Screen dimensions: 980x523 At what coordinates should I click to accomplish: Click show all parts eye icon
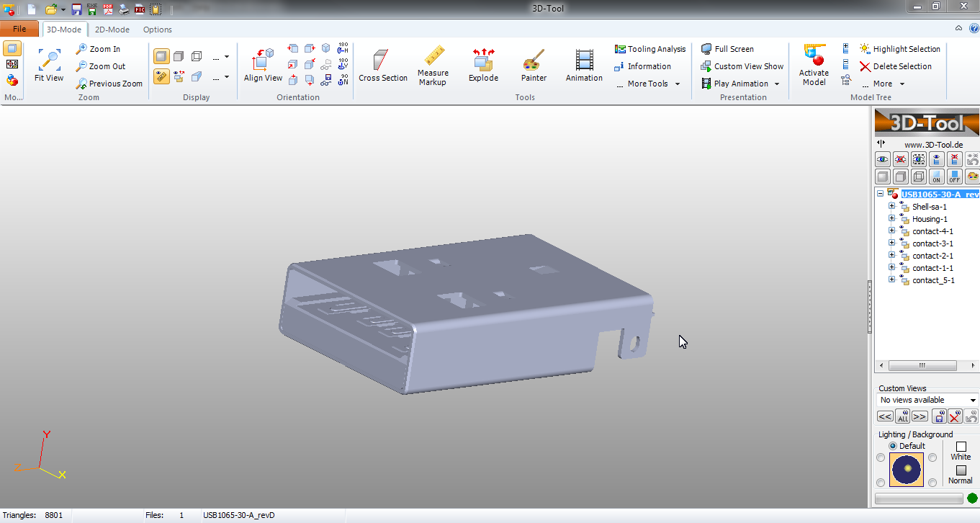pos(882,159)
